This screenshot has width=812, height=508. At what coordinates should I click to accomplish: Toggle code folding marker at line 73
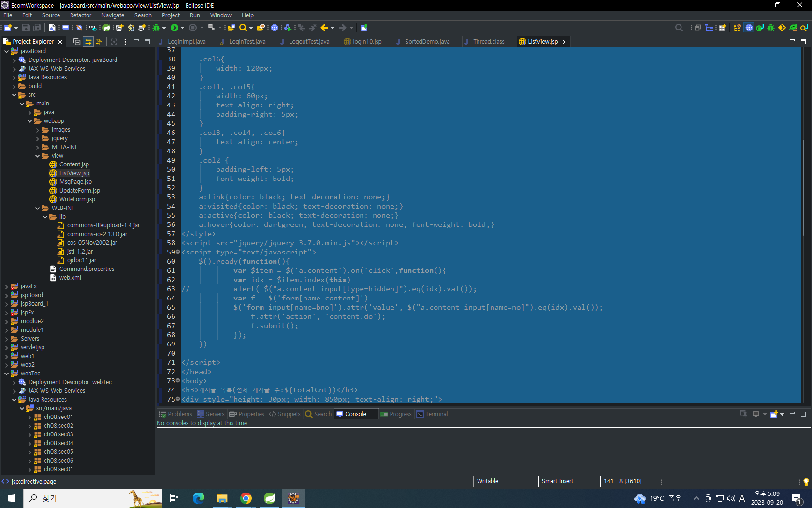pyautogui.click(x=178, y=381)
